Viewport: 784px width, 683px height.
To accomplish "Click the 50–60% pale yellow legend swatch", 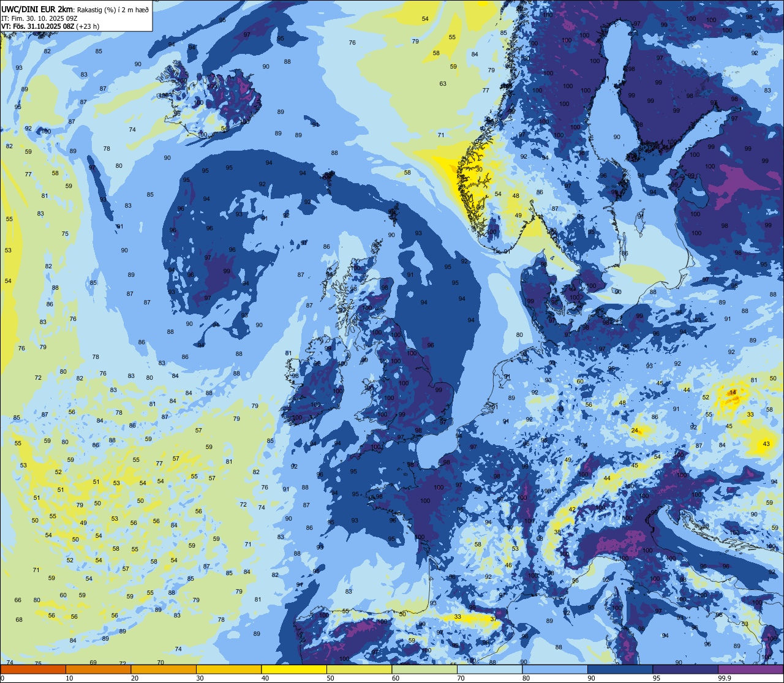I will pyautogui.click(x=359, y=669).
